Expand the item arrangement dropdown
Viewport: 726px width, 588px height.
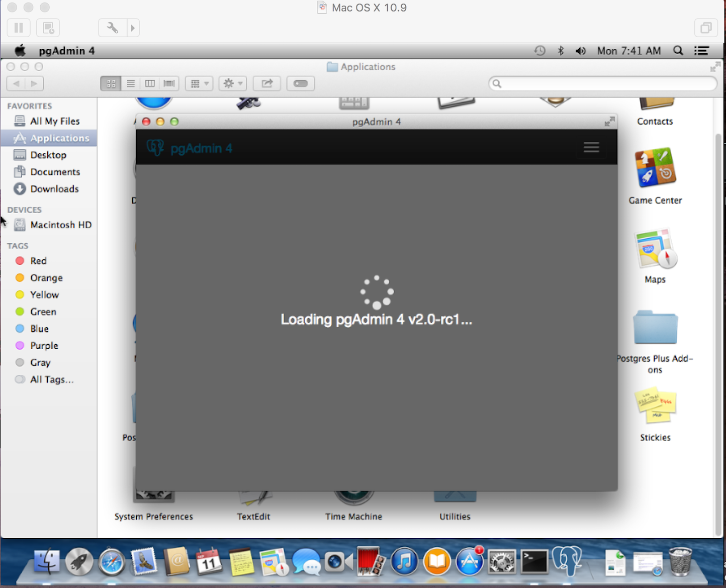tap(199, 83)
